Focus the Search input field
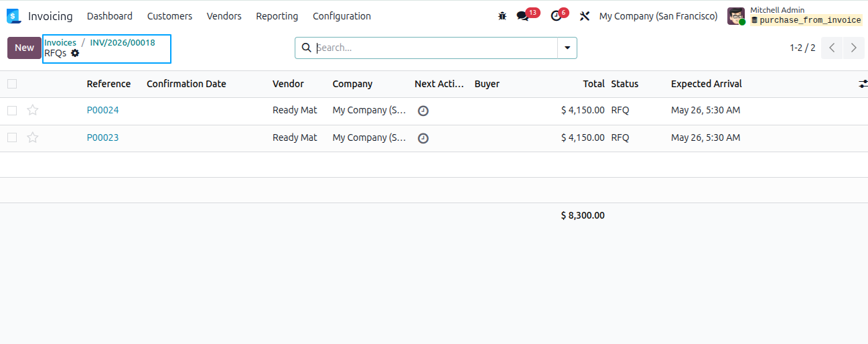 tap(435, 48)
